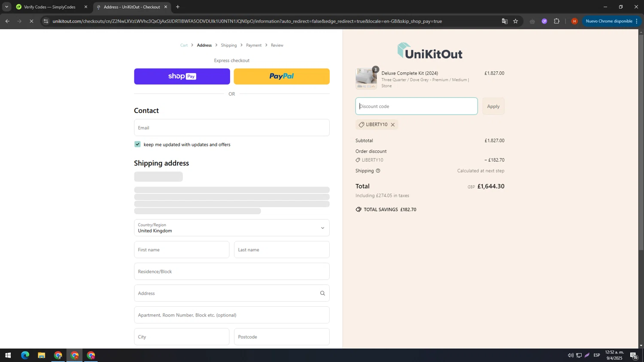Open the Windows Start menu
This screenshot has height=362, width=644.
[x=8, y=355]
